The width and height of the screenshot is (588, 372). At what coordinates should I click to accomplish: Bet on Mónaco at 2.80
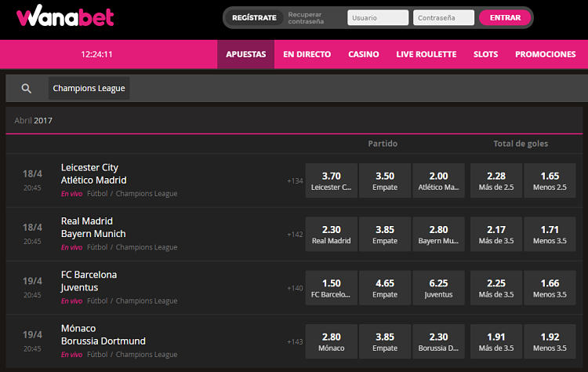(x=332, y=341)
